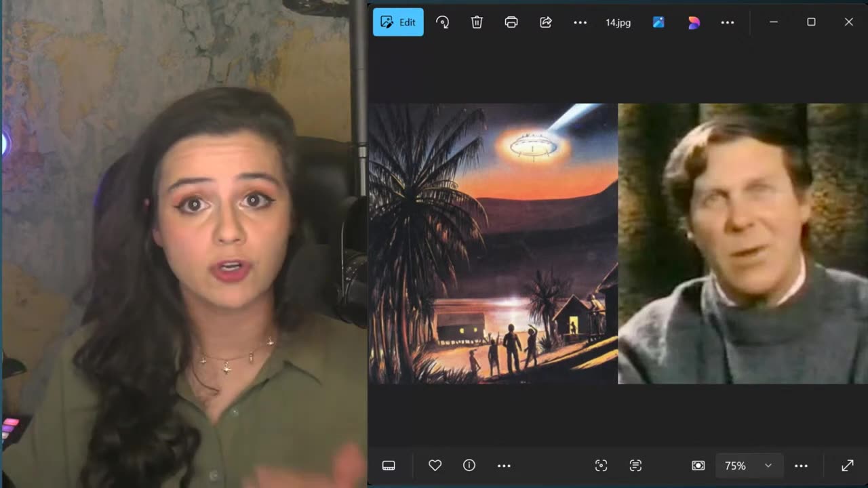Delete the photo using the trash icon
This screenshot has width=868, height=488.
point(477,22)
